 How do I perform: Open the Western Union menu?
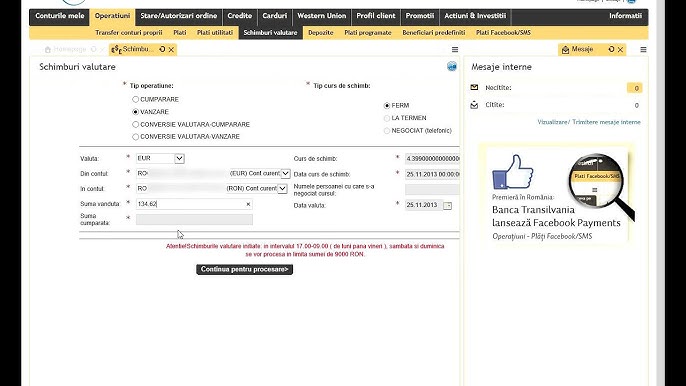pos(322,16)
